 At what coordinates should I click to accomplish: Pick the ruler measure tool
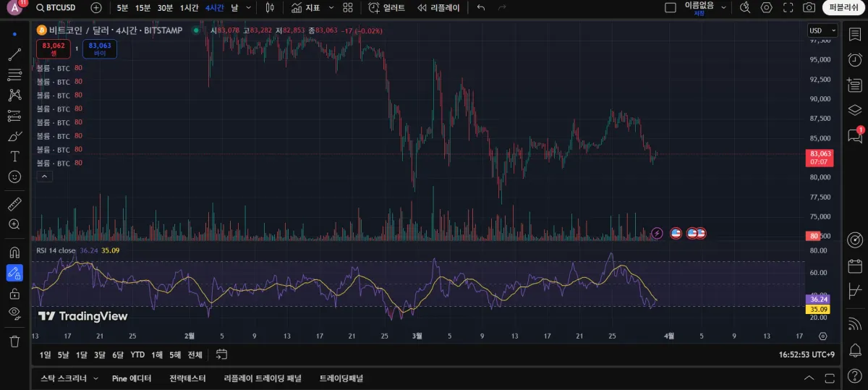(14, 204)
